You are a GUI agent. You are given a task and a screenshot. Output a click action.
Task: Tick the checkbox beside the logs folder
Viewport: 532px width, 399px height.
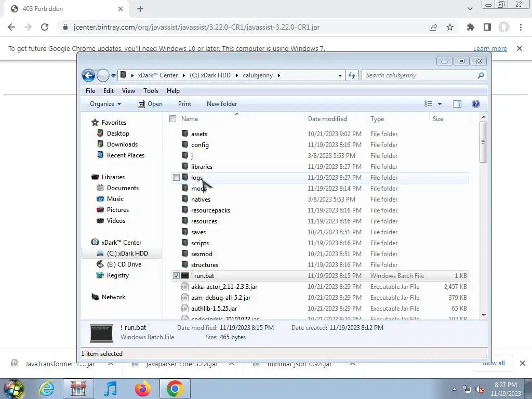tap(176, 178)
